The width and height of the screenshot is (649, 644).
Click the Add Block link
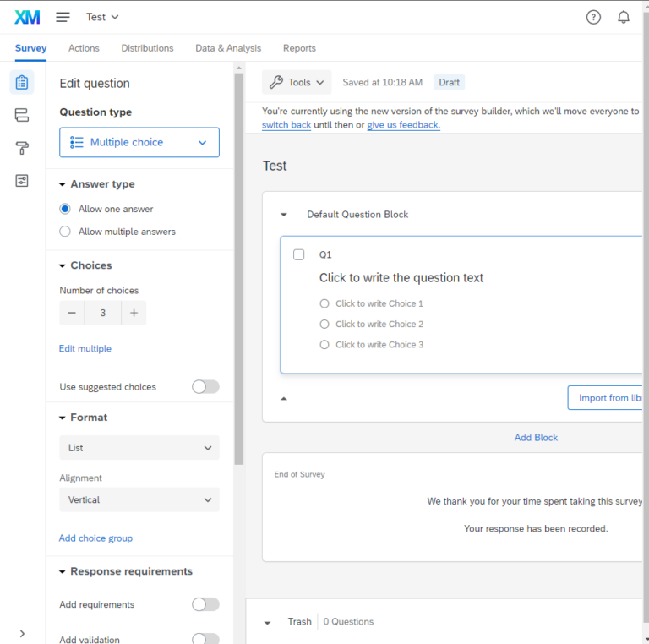click(x=536, y=438)
